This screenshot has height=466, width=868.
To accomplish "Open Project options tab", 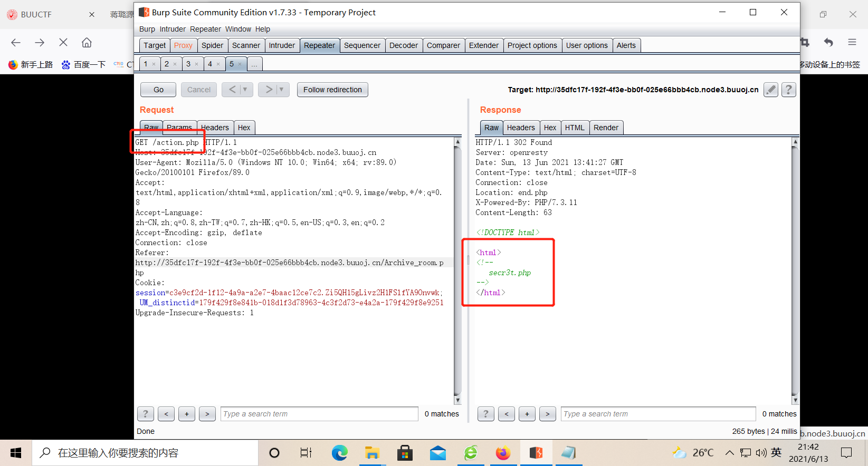I will (x=532, y=45).
